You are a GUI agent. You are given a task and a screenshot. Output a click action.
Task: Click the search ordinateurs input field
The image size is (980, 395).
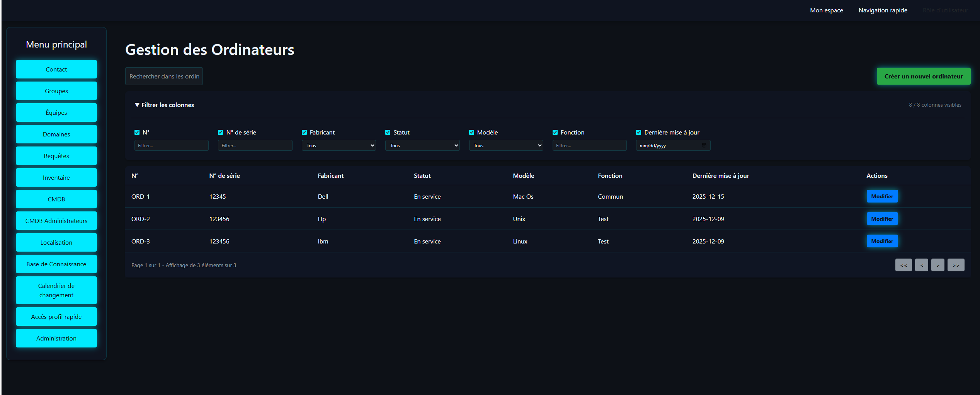(x=163, y=76)
